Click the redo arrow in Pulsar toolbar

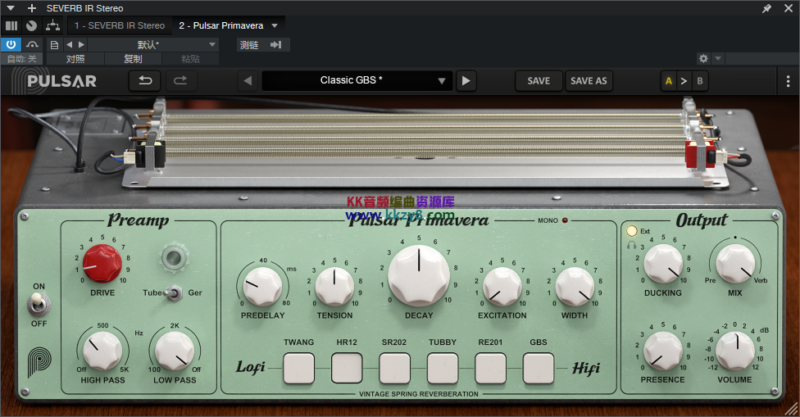(181, 81)
